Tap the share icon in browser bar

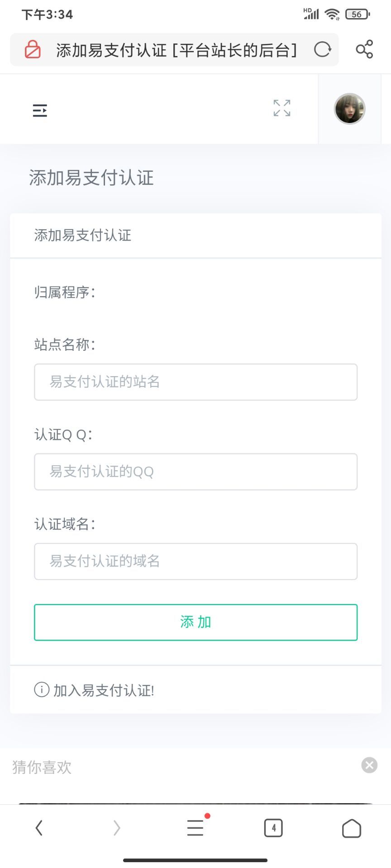click(364, 50)
